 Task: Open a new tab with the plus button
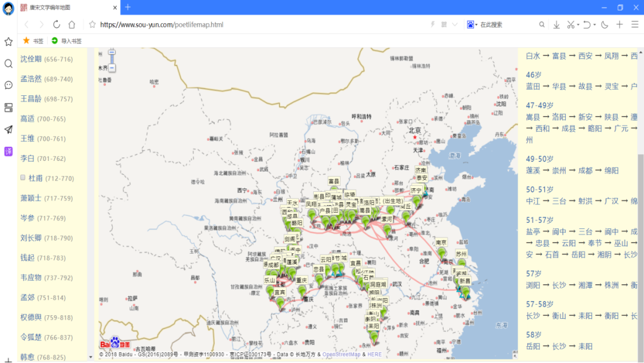pyautogui.click(x=128, y=7)
